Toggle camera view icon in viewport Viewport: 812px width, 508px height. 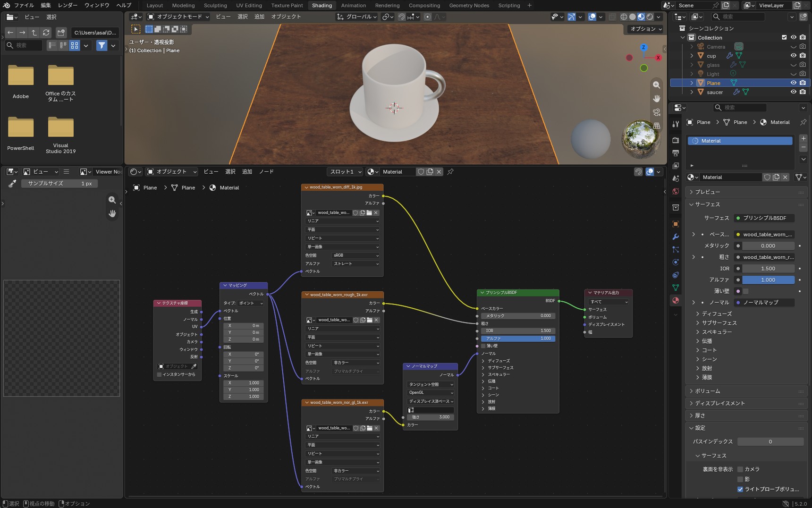[x=656, y=112]
